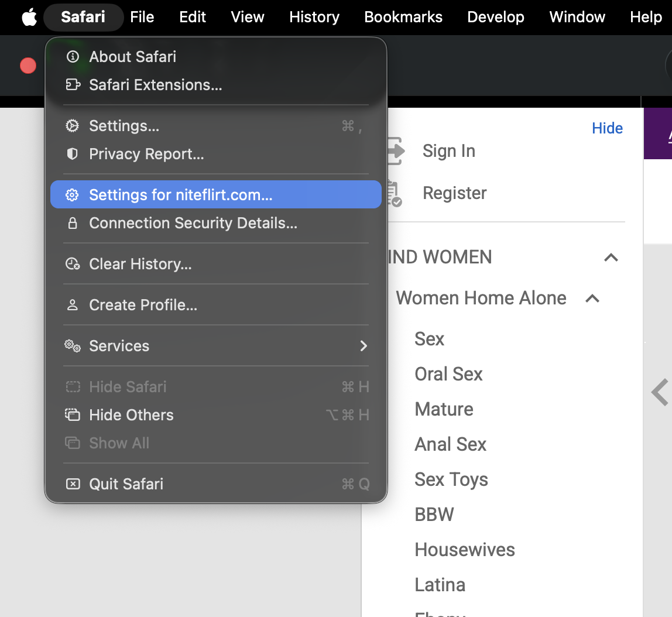
Task: Click the Settings gear icon
Action: coord(73,126)
